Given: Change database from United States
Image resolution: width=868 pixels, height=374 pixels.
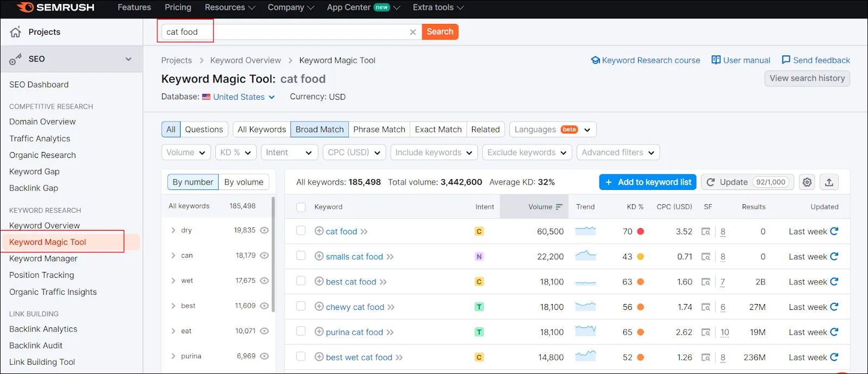Looking at the screenshot, I should tap(239, 97).
